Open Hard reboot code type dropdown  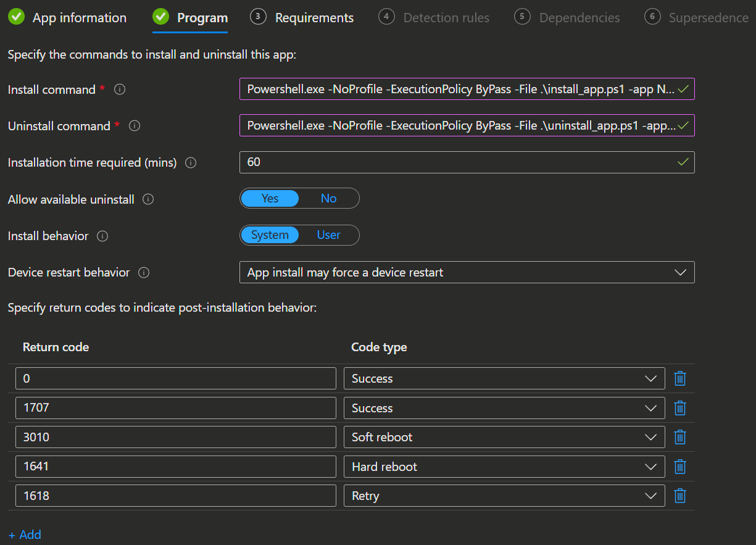(x=504, y=467)
